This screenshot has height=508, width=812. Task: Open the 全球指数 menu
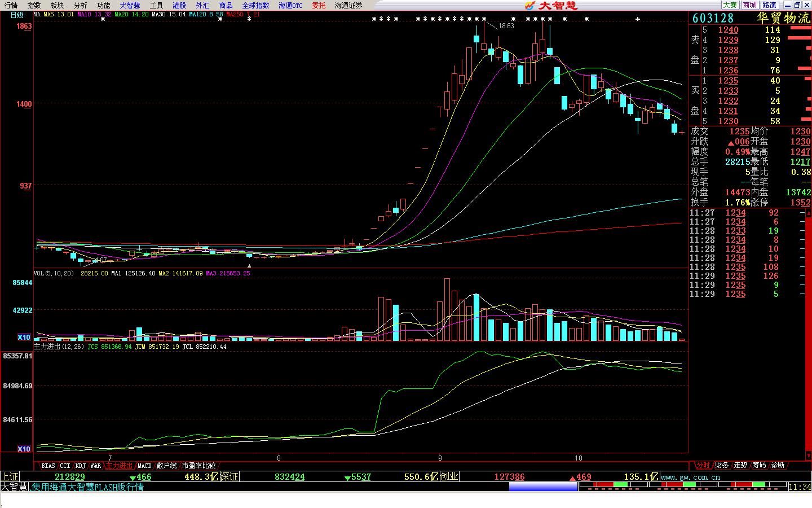point(255,5)
